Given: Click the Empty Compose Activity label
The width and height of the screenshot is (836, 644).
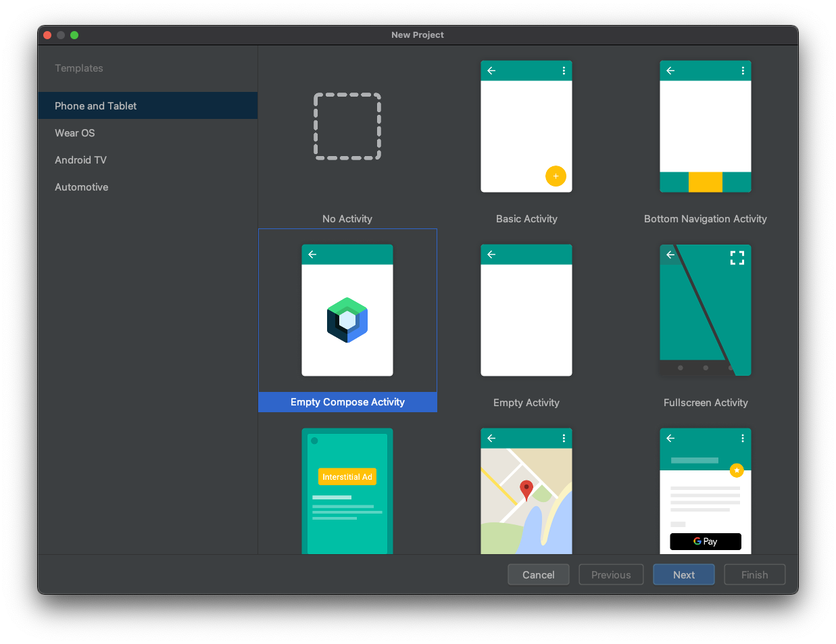Looking at the screenshot, I should click(347, 402).
